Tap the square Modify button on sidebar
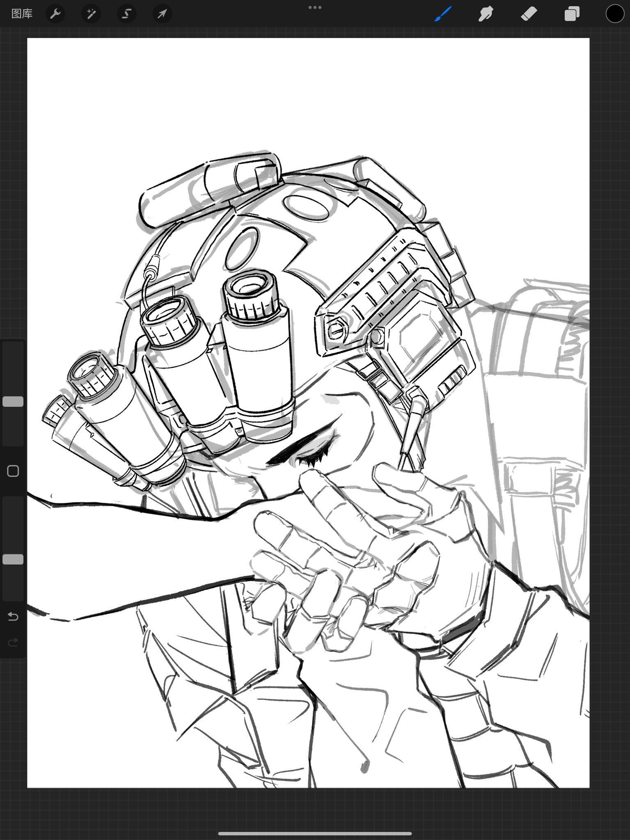Screen dimensions: 630x840 click(13, 471)
